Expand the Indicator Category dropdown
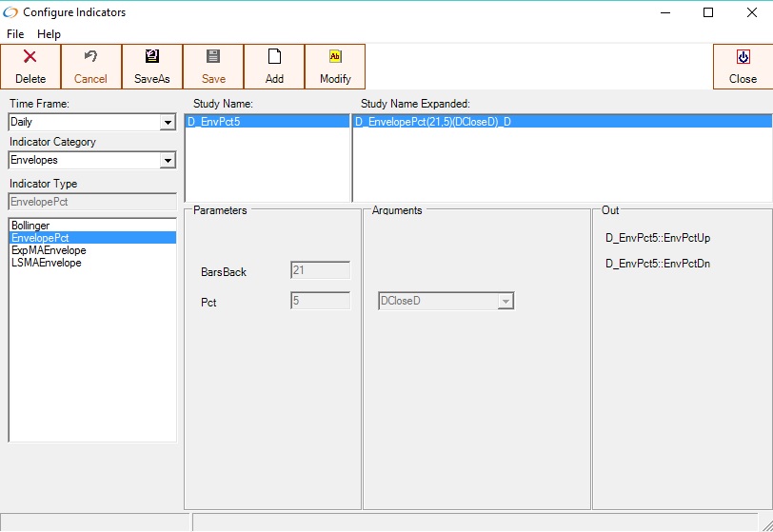 [x=168, y=161]
